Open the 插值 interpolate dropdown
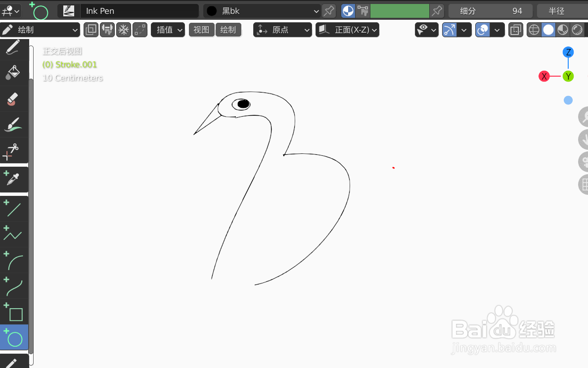Viewport: 588px width, 368px height. 168,30
